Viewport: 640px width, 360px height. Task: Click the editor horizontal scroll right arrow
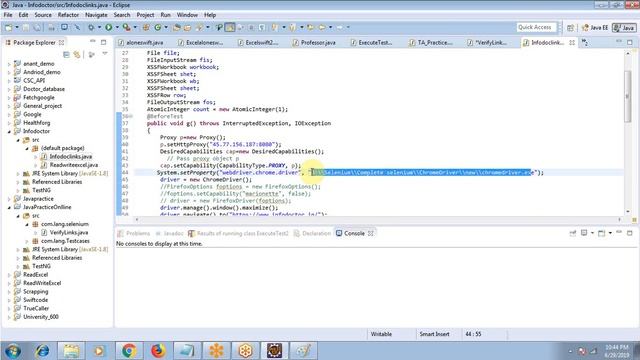pyautogui.click(x=620, y=220)
